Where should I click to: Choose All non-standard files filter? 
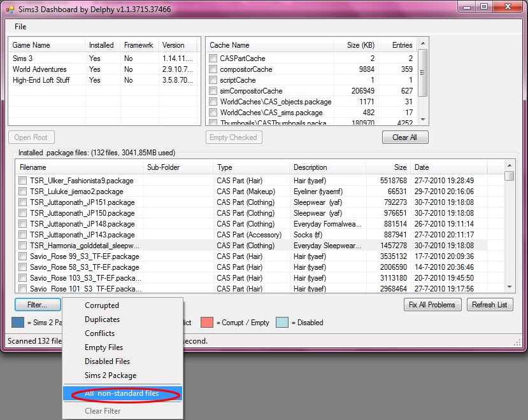(x=122, y=393)
